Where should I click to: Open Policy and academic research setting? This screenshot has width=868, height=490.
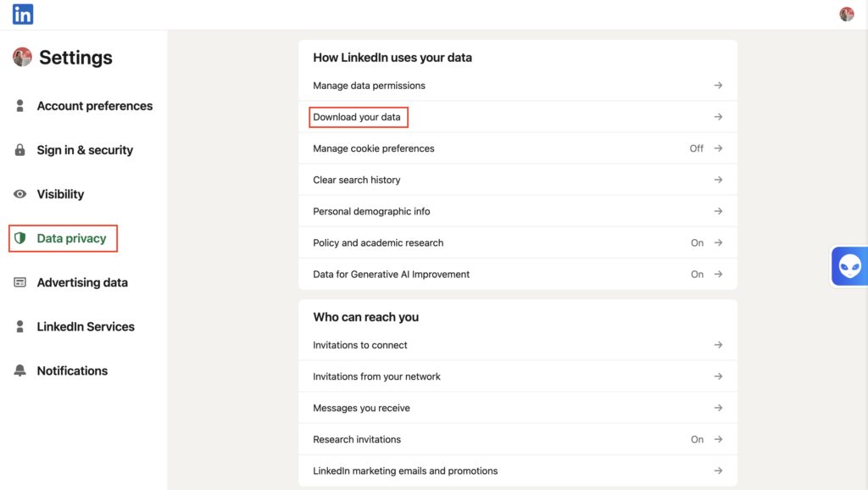[x=518, y=242]
